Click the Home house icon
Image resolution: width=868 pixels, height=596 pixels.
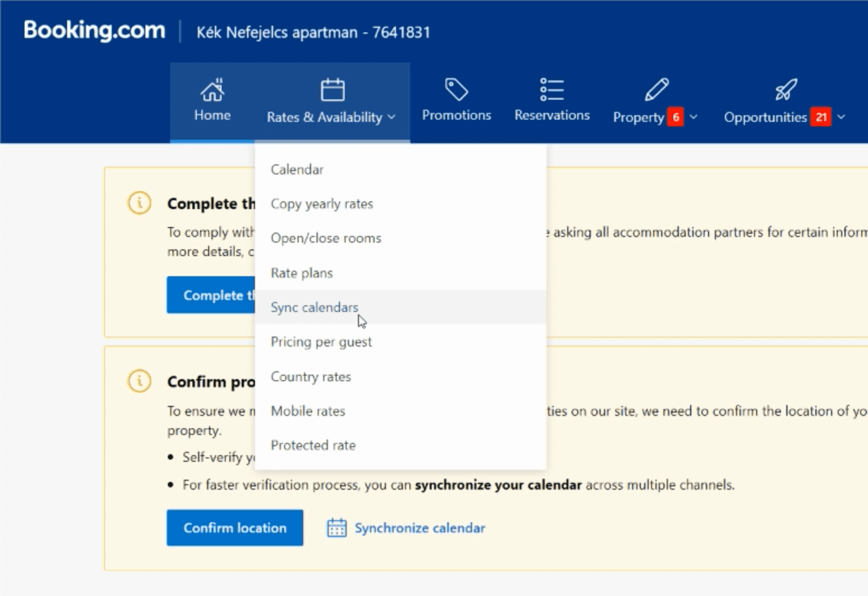click(213, 89)
